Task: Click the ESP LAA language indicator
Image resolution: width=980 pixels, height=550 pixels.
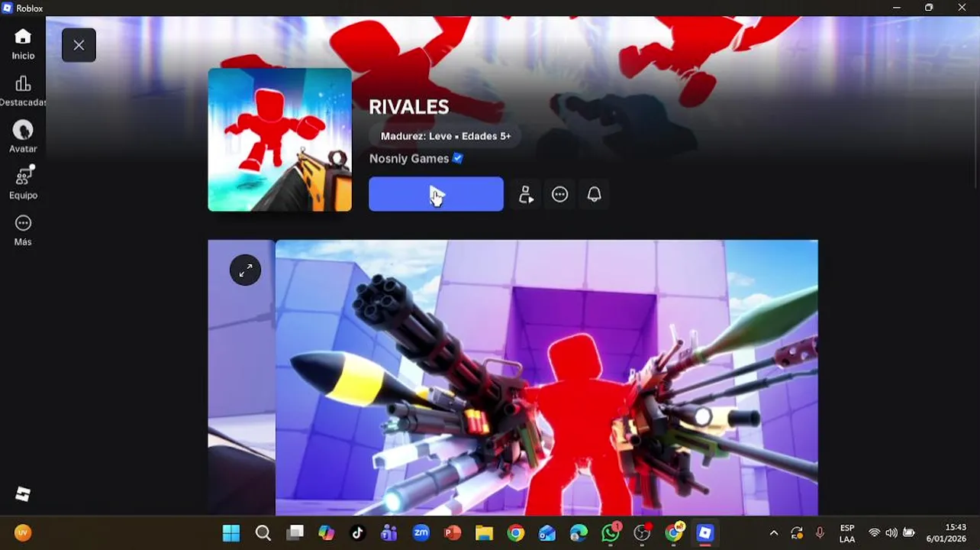Action: (x=847, y=533)
